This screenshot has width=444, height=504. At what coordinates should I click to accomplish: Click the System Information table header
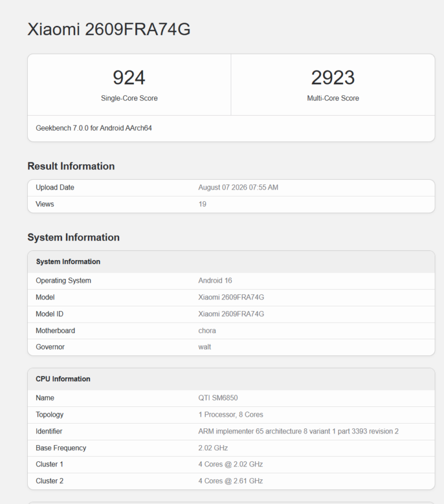tap(68, 262)
